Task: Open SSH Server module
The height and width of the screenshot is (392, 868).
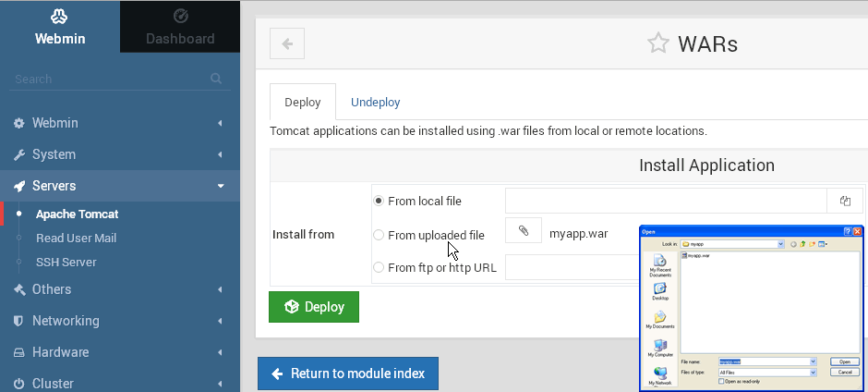Action: (66, 263)
